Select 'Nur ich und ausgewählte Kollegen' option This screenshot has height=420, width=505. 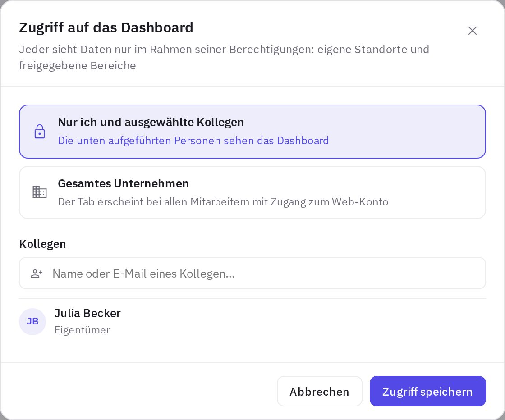[252, 131]
